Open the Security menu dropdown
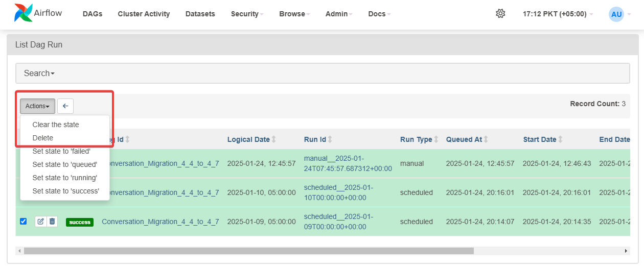This screenshot has height=269, width=644. (247, 14)
